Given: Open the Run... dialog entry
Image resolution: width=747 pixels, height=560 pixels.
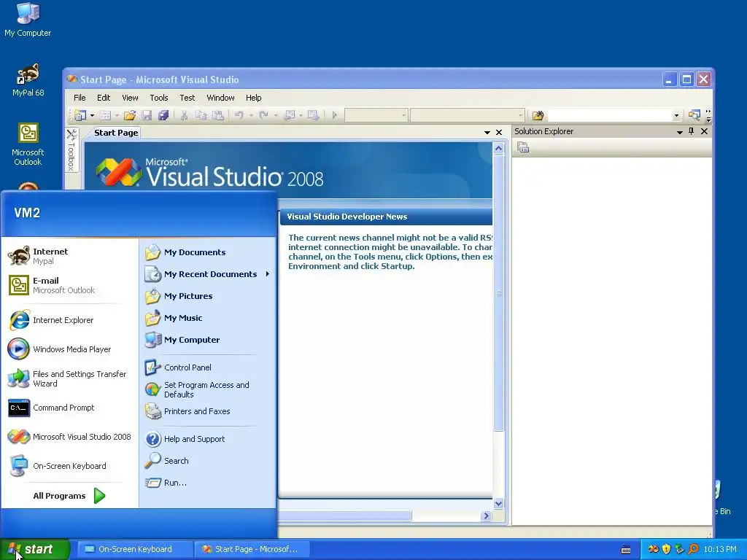Looking at the screenshot, I should (x=208, y=483).
